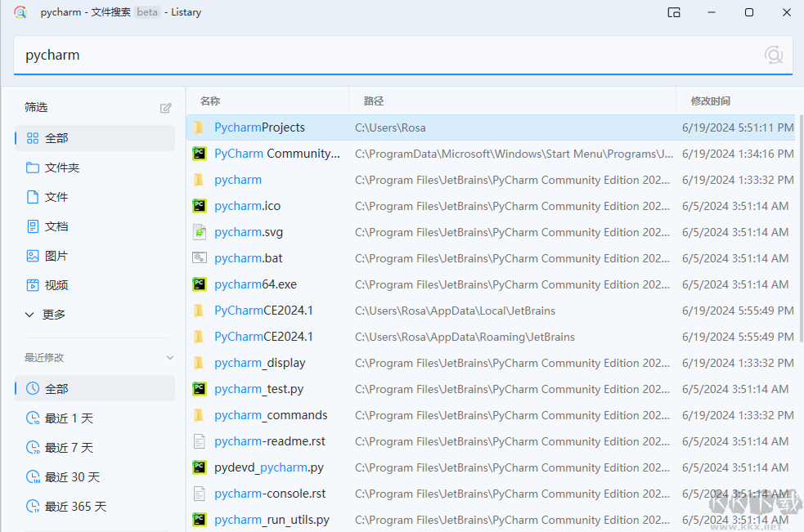804x532 pixels.
Task: Click the pycharm.svg file icon
Action: [199, 231]
